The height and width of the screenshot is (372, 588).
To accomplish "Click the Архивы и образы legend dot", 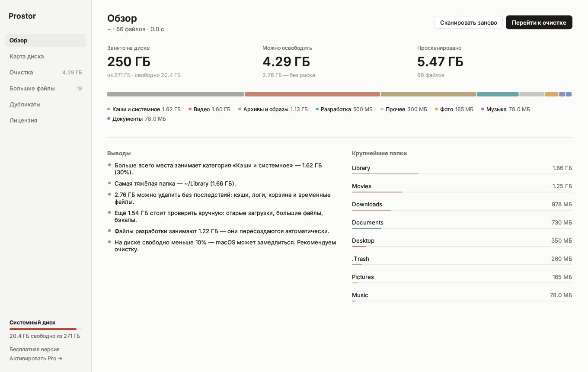I will pos(240,109).
